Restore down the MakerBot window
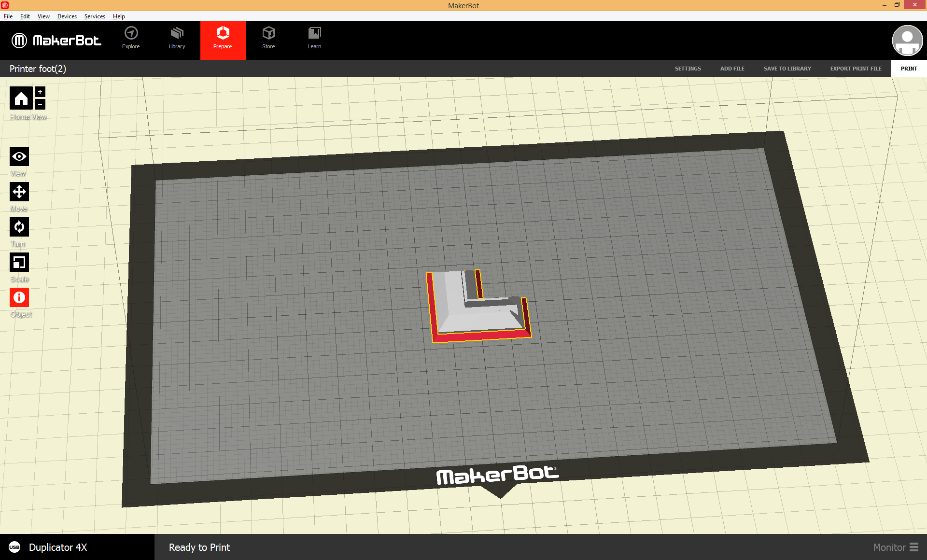Viewport: 927px width, 560px height. click(897, 5)
